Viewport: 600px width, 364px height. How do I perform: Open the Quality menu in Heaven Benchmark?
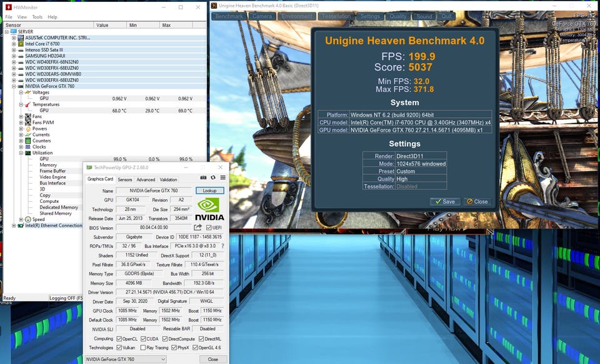pos(398,16)
